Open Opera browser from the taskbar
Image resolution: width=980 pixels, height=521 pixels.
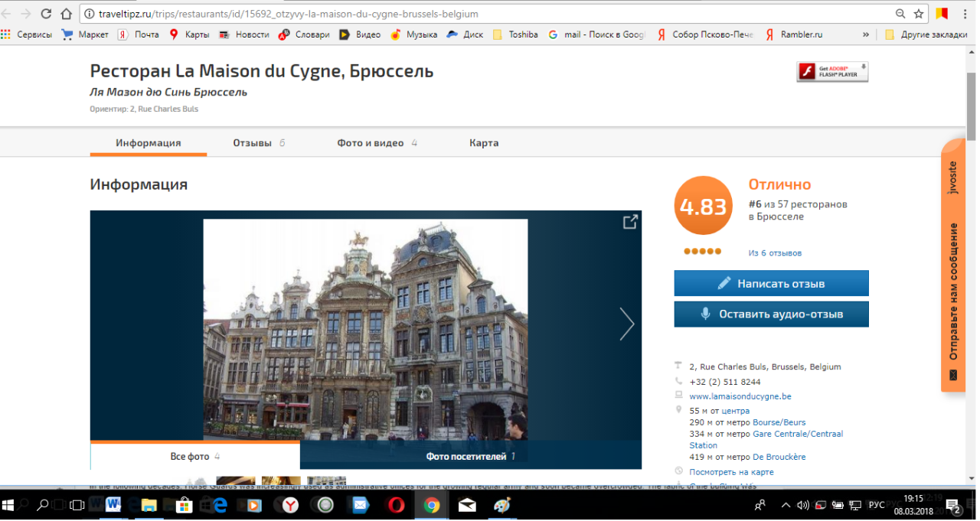coord(396,505)
